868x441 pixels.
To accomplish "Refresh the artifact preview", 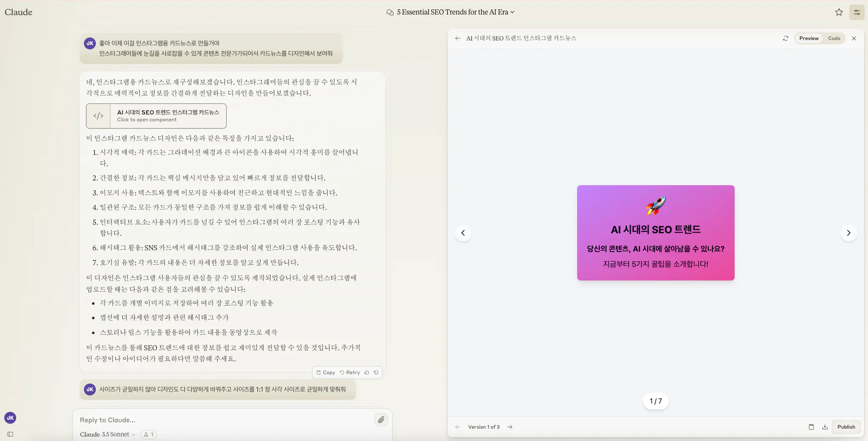I will pyautogui.click(x=785, y=38).
